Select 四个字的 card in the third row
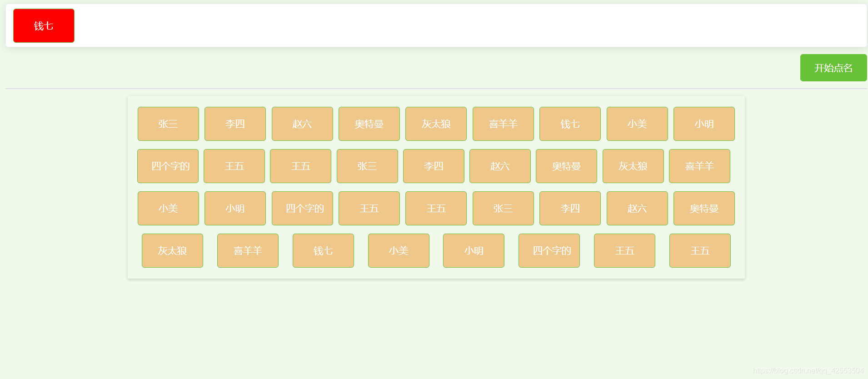The width and height of the screenshot is (868, 379). 302,208
